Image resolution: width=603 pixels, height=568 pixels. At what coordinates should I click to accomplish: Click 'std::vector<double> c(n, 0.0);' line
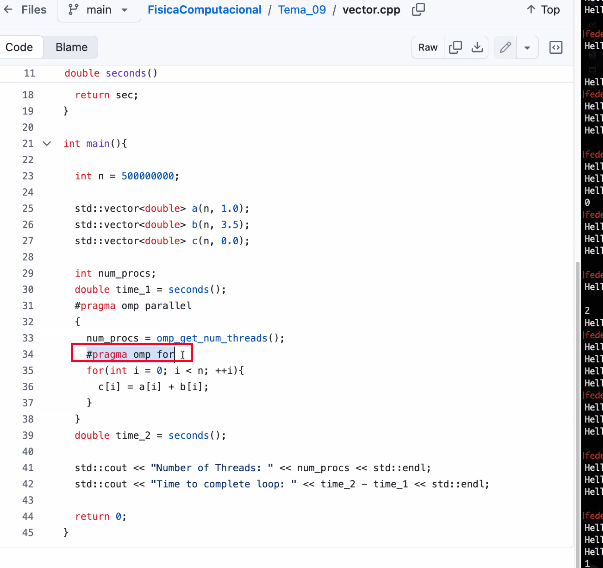[x=162, y=241]
